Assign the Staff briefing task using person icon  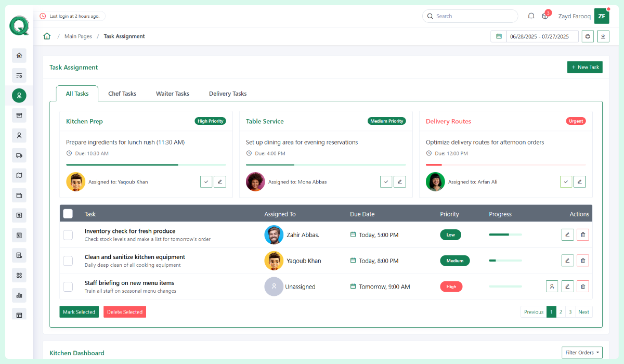[552, 286]
